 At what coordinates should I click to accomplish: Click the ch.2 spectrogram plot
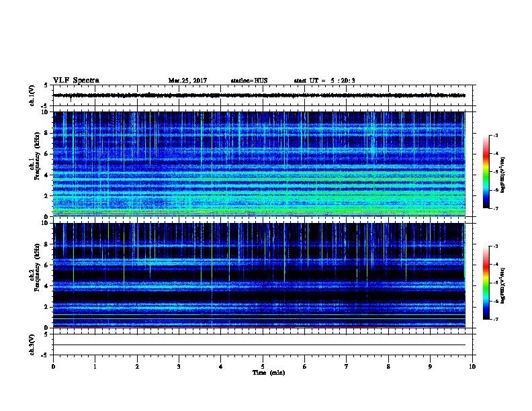(259, 275)
